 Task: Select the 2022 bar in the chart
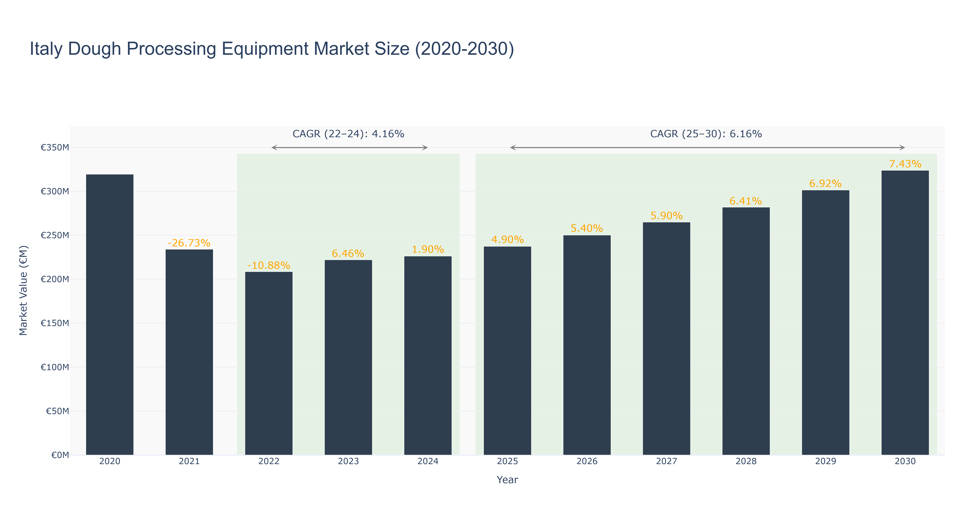coord(269,363)
